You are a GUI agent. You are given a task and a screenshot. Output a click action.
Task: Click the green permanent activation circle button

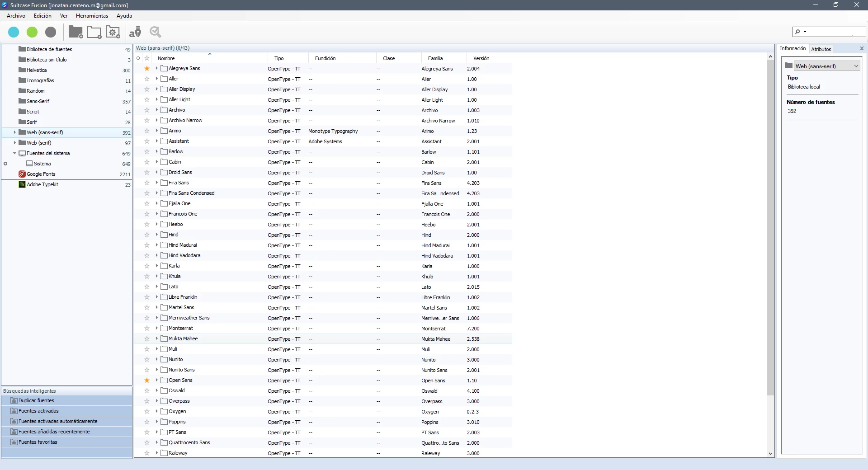pos(32,32)
